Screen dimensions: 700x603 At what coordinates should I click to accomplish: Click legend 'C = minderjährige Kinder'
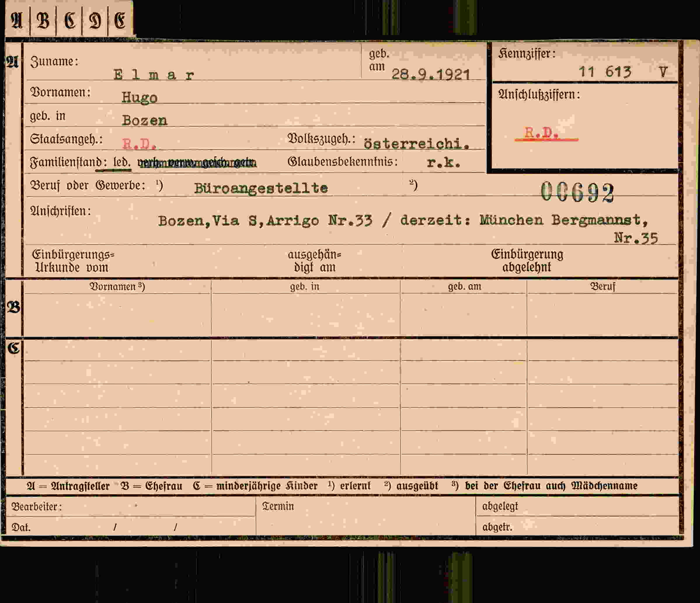(255, 486)
